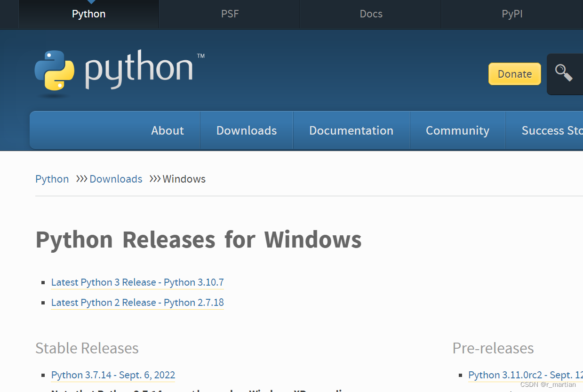Image resolution: width=583 pixels, height=392 pixels.
Task: Open Latest Python 2 Release - Python 2.7.18
Action: click(137, 302)
